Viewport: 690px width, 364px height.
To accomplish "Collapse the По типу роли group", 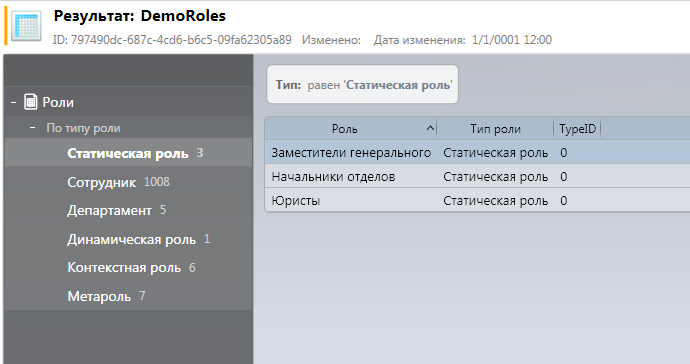I will [33, 128].
